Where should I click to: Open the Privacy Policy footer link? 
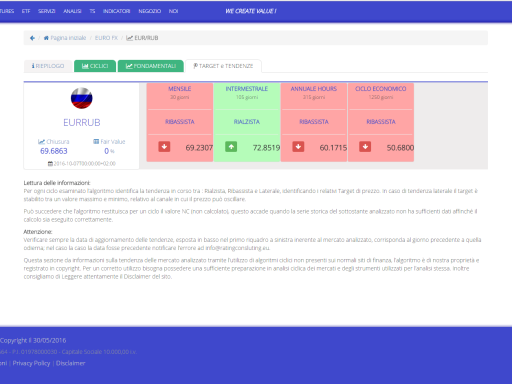tap(31, 363)
